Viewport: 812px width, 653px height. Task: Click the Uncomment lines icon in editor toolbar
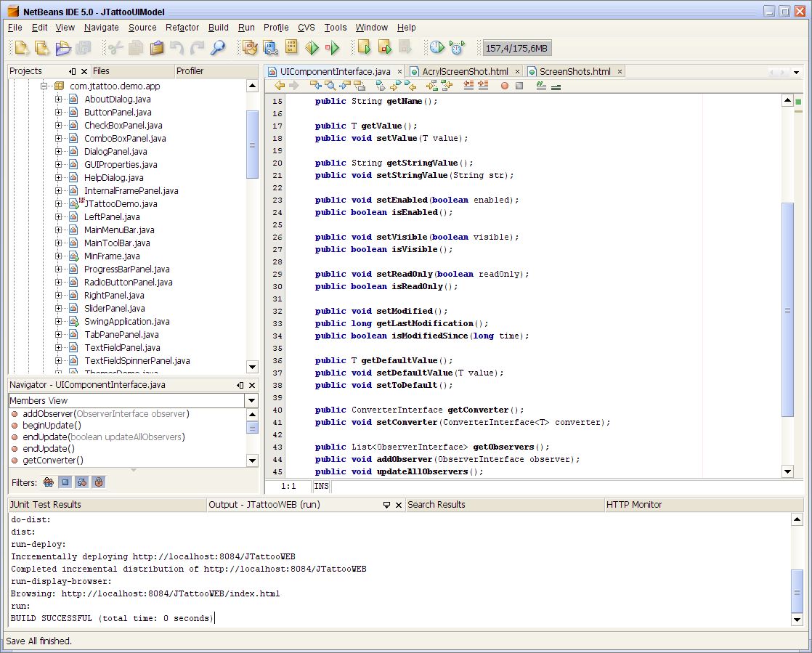coord(556,86)
